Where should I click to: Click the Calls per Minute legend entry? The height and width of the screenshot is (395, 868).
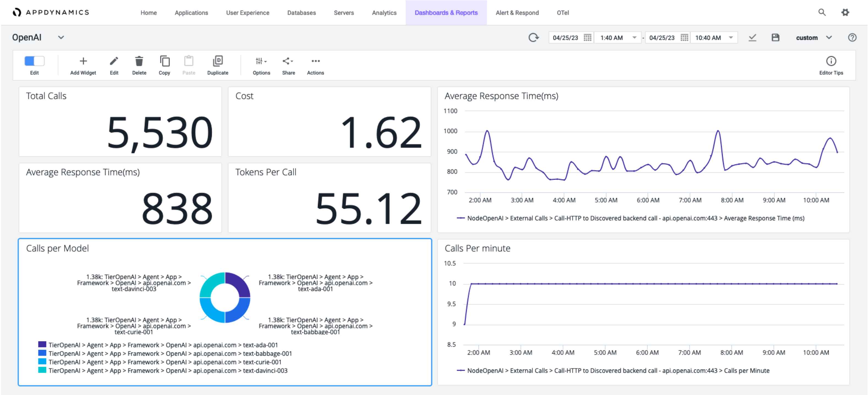(613, 371)
